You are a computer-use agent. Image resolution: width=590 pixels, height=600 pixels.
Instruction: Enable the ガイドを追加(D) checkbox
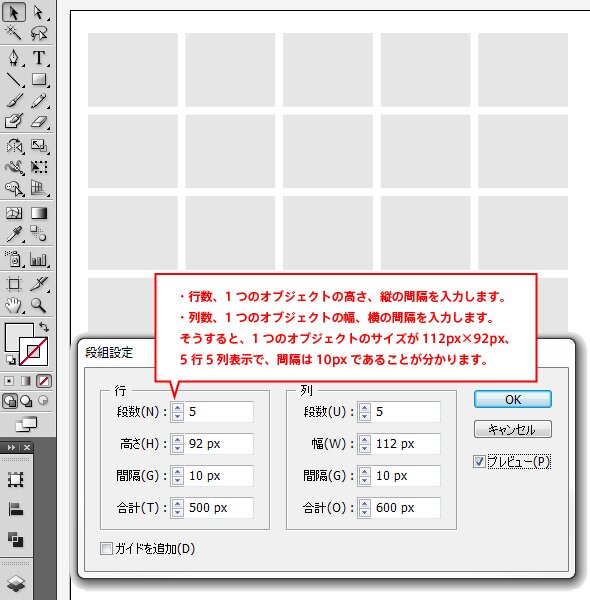point(106,548)
